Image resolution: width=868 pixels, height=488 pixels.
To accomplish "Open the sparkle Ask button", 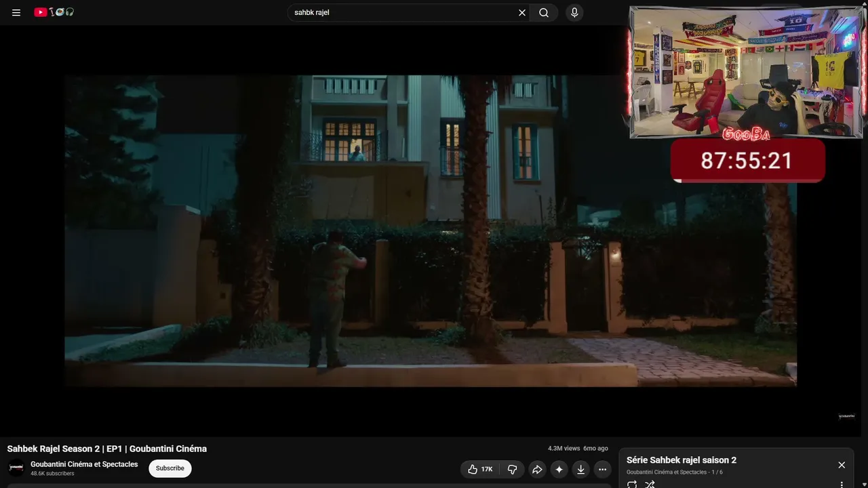I will point(559,469).
